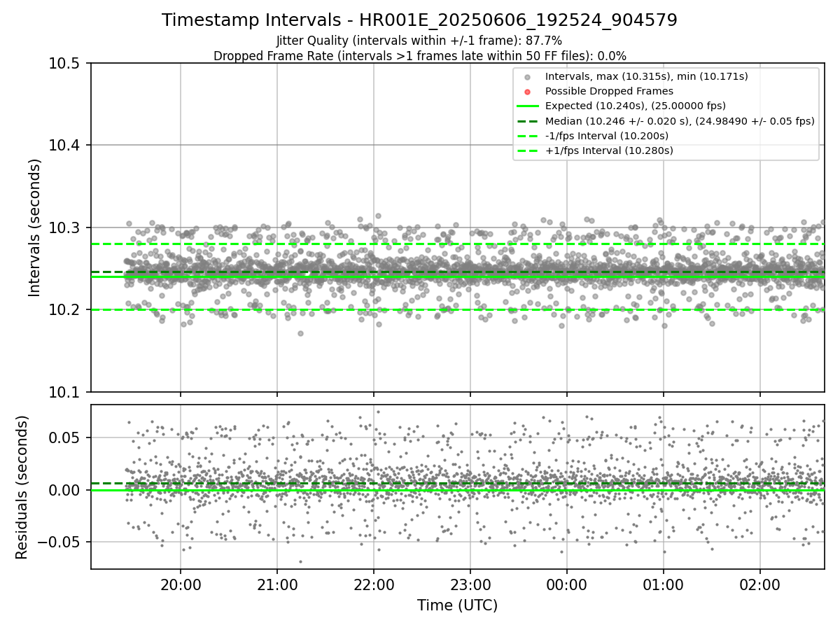Click the red Possible Dropped Frames legend marker
Image resolution: width=840 pixels, height=630 pixels.
528,91
